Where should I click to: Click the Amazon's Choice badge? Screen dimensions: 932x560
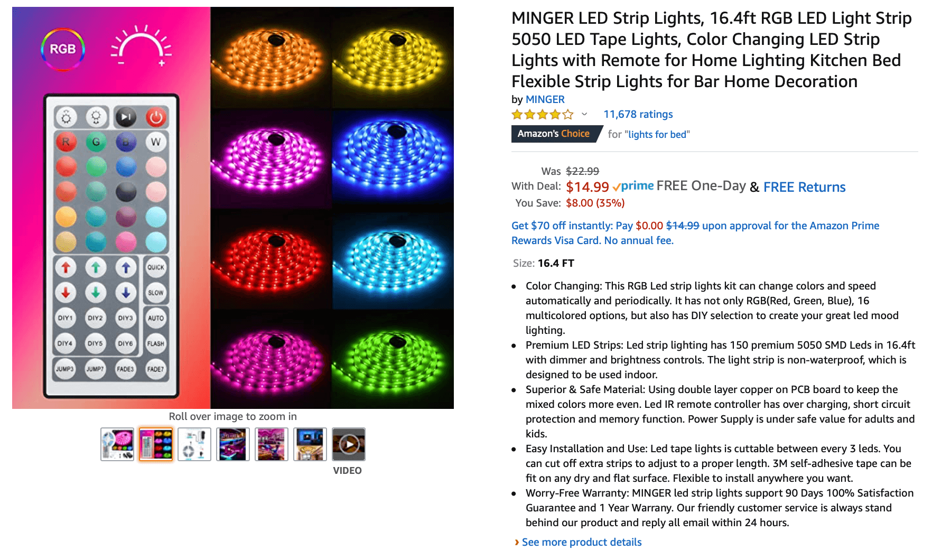pyautogui.click(x=556, y=134)
